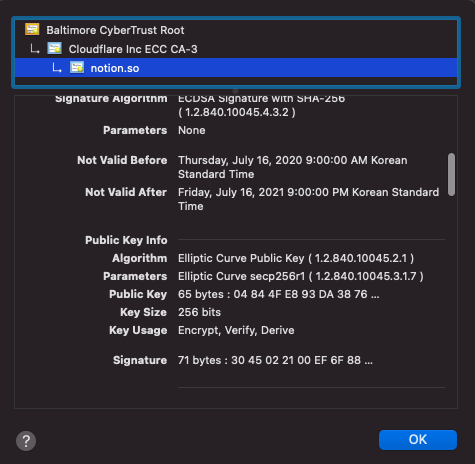The width and height of the screenshot is (475, 464).
Task: Click the Cloudflare Inc ECC CA-3 certificate icon
Action: point(54,48)
